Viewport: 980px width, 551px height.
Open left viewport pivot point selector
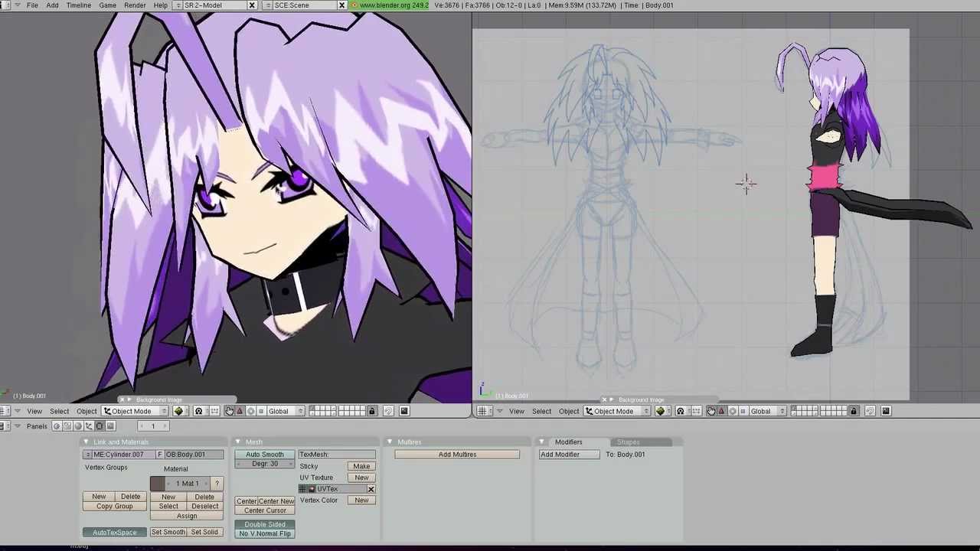click(x=199, y=411)
